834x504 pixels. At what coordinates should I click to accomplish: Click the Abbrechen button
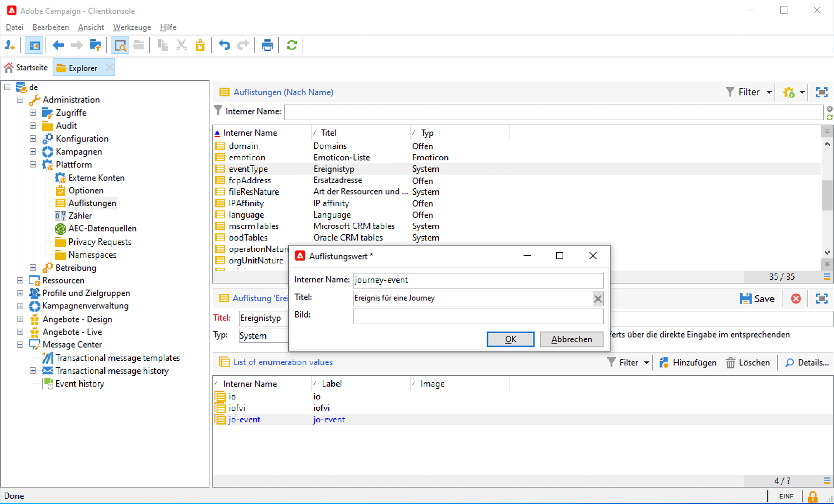click(571, 339)
